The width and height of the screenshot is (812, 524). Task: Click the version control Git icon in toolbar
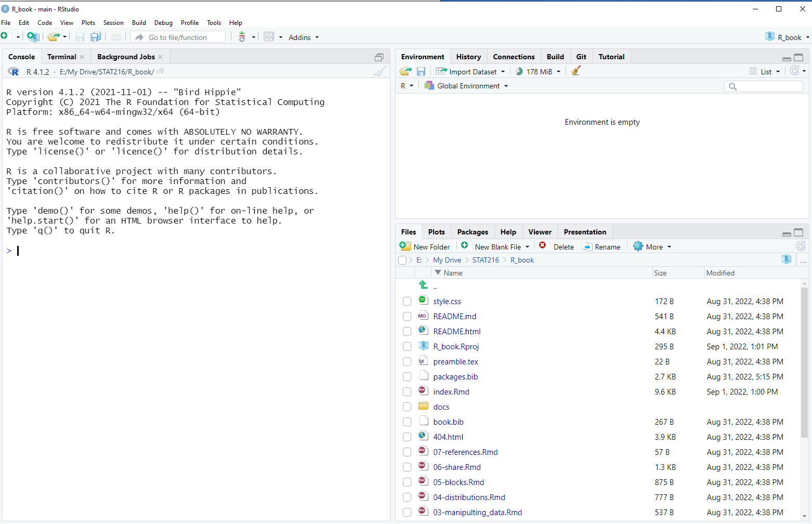(x=242, y=37)
